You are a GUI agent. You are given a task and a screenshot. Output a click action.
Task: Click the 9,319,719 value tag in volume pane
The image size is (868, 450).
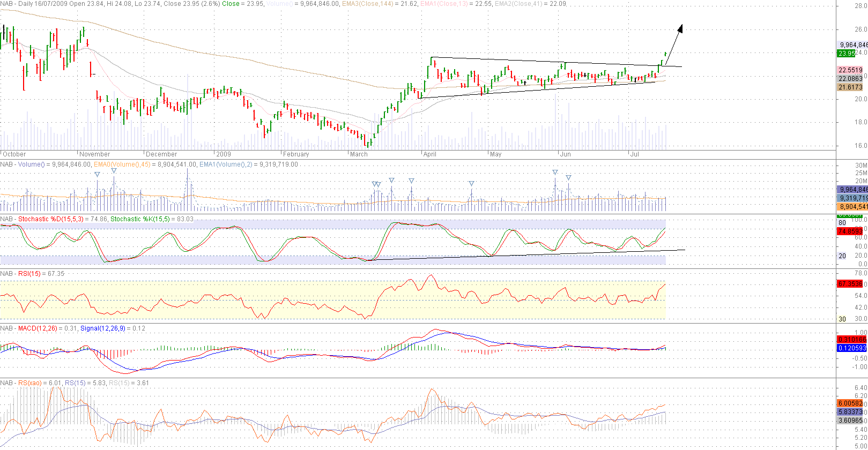852,198
